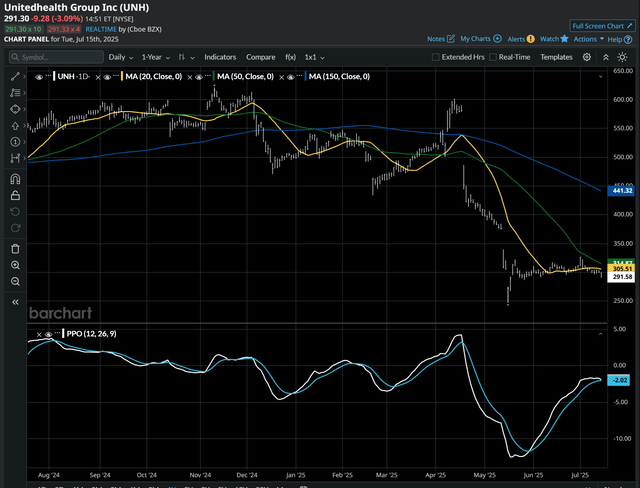Viewport: 640px width, 488px height.
Task: Open Full Screen Chart
Action: 602,26
